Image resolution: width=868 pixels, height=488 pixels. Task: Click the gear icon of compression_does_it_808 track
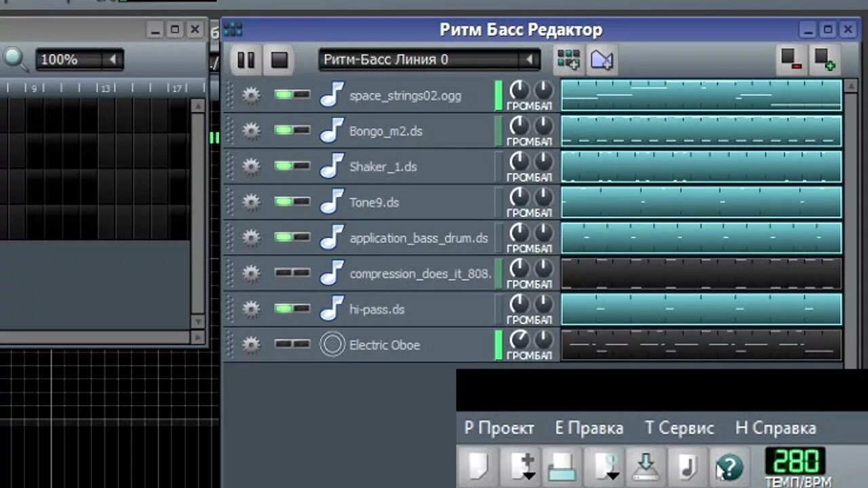[x=251, y=273]
